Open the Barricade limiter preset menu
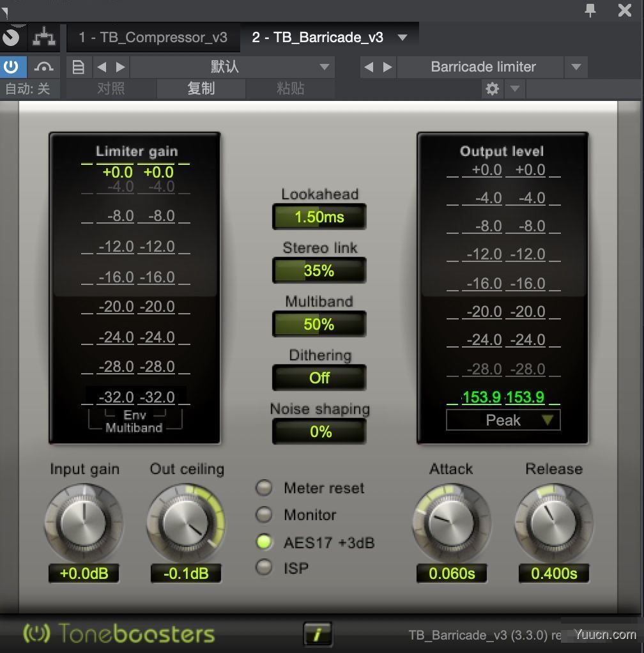The image size is (644, 653). 483,66
